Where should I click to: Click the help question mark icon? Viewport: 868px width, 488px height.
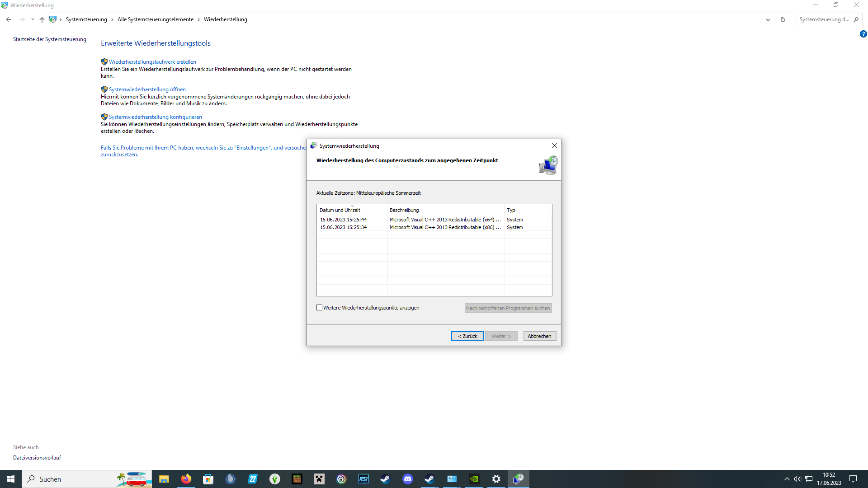tap(863, 34)
